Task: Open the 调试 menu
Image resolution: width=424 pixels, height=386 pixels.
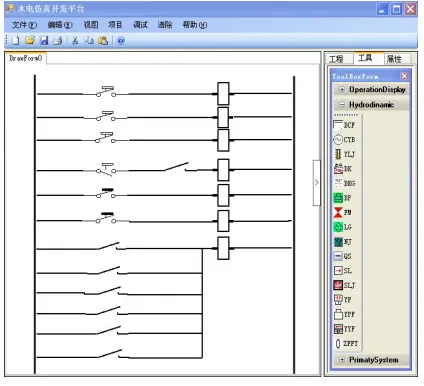Action: click(x=140, y=25)
